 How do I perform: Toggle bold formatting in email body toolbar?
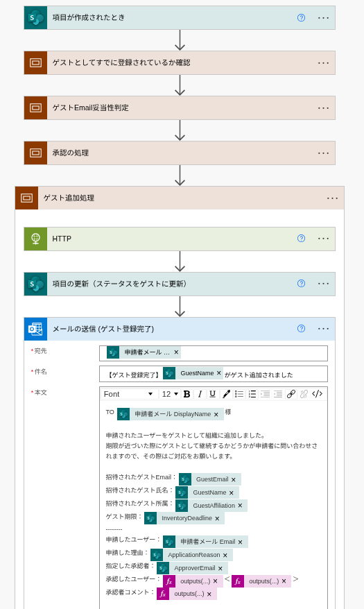tap(187, 394)
